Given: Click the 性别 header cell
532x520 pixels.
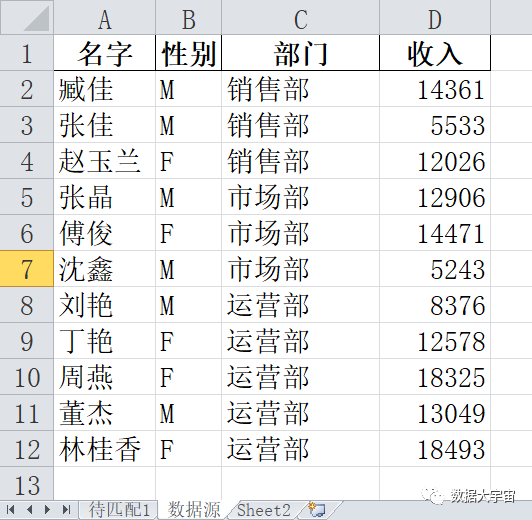Looking at the screenshot, I should click(188, 53).
